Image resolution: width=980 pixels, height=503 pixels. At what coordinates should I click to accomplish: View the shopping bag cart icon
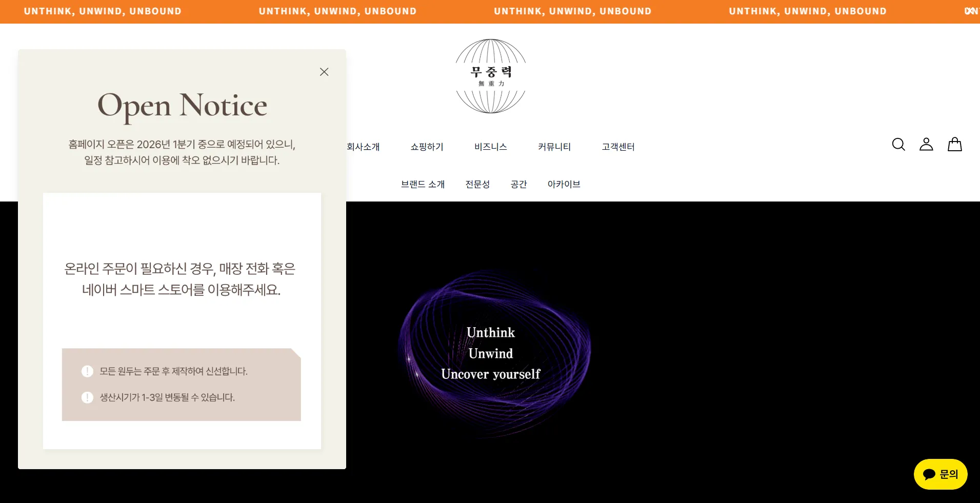(955, 144)
